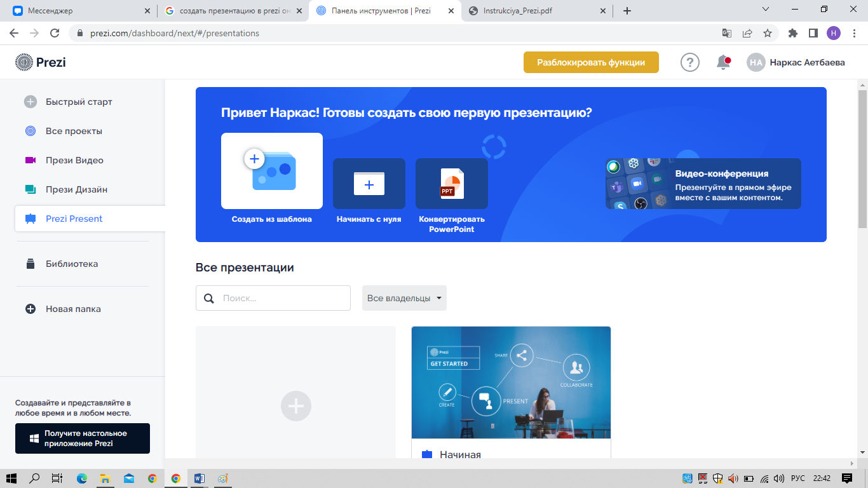This screenshot has width=868, height=488.
Task: Open the Windows action center icon
Action: point(847,478)
